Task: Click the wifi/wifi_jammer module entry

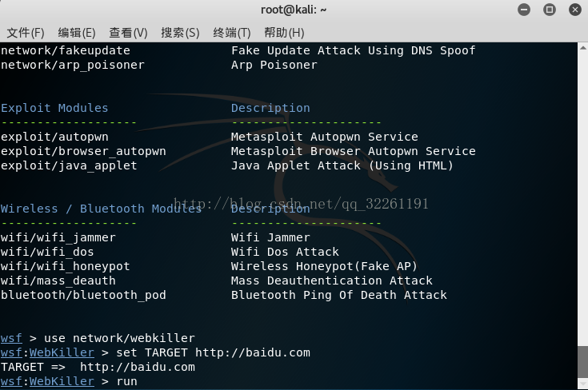Action: (x=58, y=237)
